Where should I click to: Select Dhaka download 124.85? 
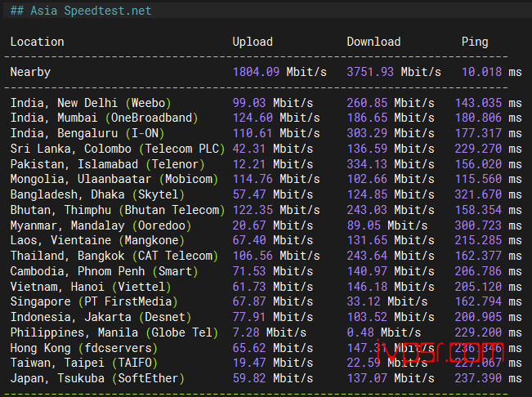tap(367, 194)
